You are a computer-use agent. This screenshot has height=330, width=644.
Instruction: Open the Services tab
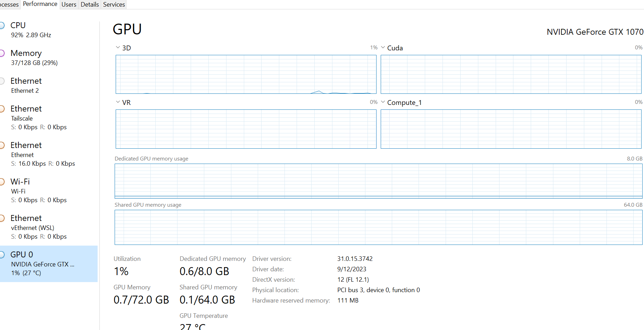pyautogui.click(x=114, y=4)
